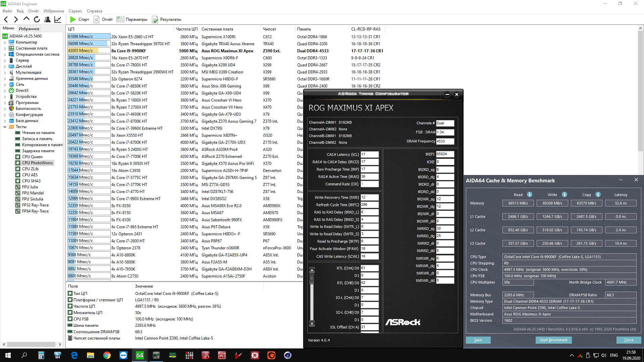Image resolution: width=644 pixels, height=362 pixels.
Task: Expand the Системная плата tree node
Action: coord(5,48)
